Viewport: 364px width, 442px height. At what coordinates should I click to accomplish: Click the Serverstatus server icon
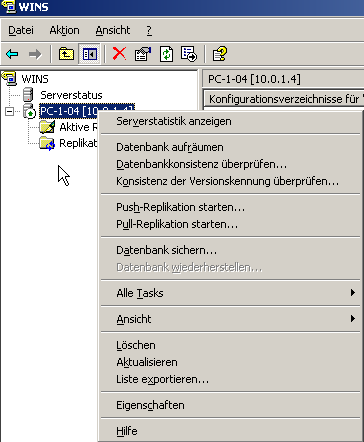tap(28, 95)
